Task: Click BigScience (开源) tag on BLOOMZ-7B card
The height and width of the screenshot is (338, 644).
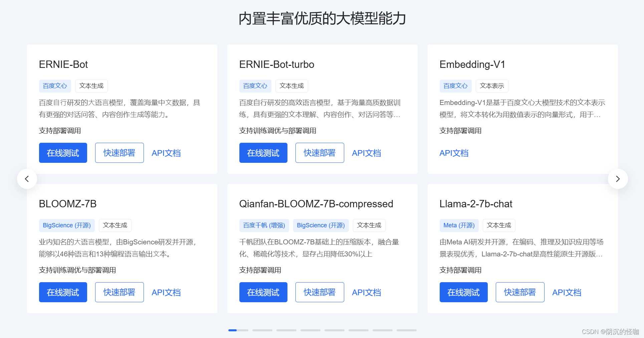Action: click(x=67, y=225)
